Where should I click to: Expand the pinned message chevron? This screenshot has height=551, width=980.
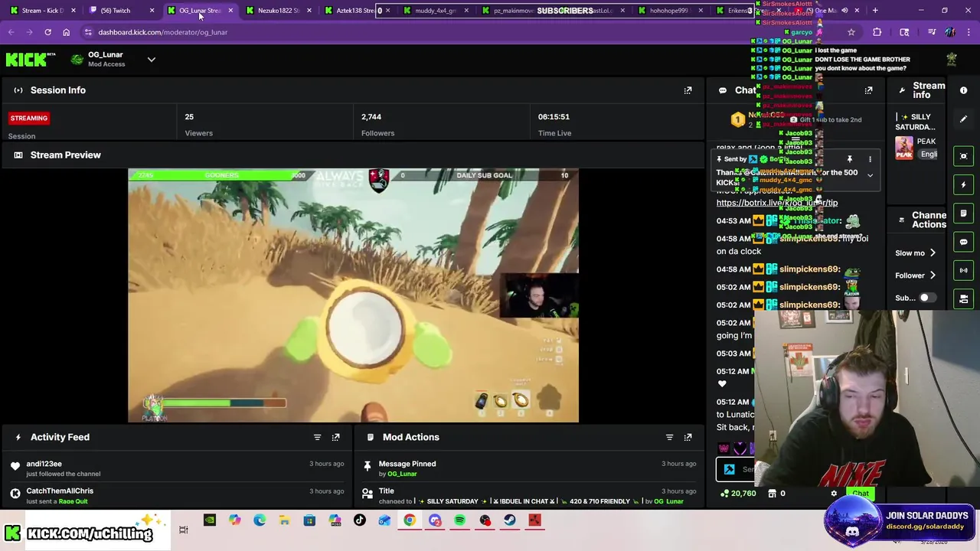coord(870,175)
